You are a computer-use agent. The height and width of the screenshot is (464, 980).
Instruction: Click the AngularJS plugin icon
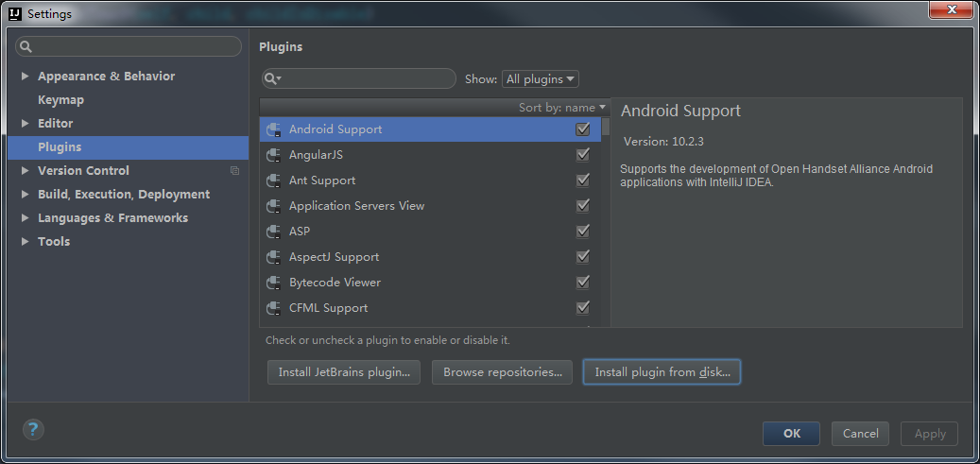[273, 155]
